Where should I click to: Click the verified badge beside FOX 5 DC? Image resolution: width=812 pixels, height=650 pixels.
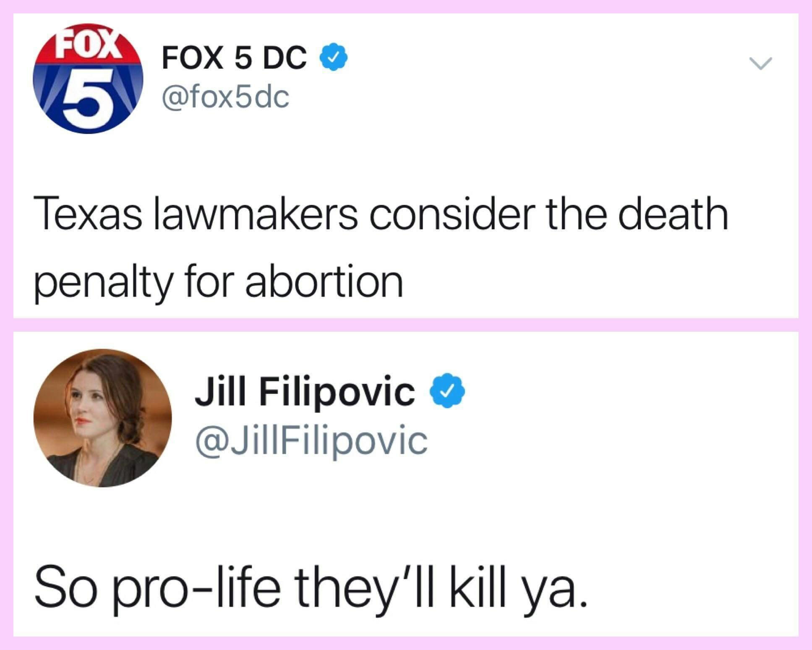(x=334, y=57)
